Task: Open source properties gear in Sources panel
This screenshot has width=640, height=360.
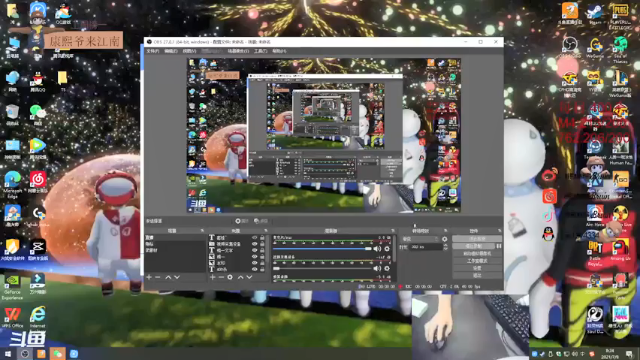Action: 230,277
